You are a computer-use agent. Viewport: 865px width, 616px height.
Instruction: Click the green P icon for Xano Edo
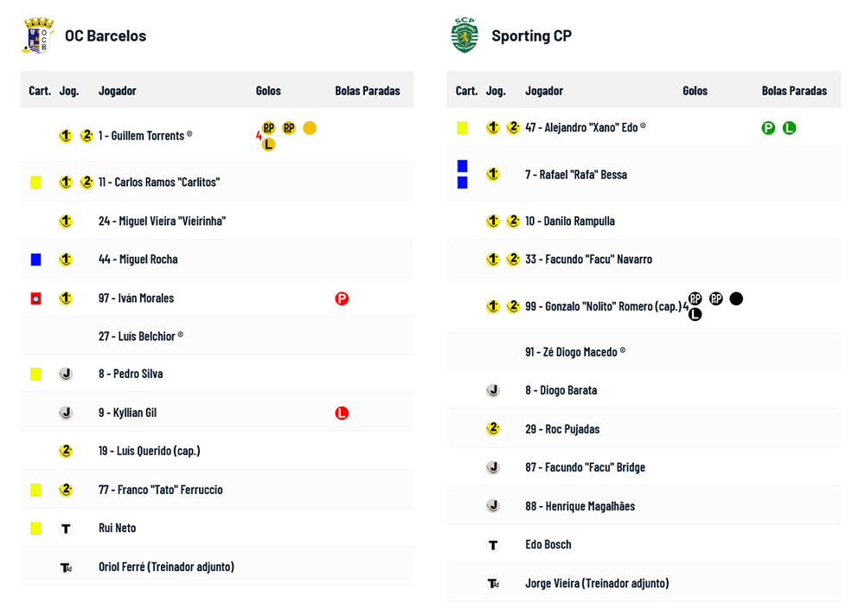pyautogui.click(x=768, y=128)
